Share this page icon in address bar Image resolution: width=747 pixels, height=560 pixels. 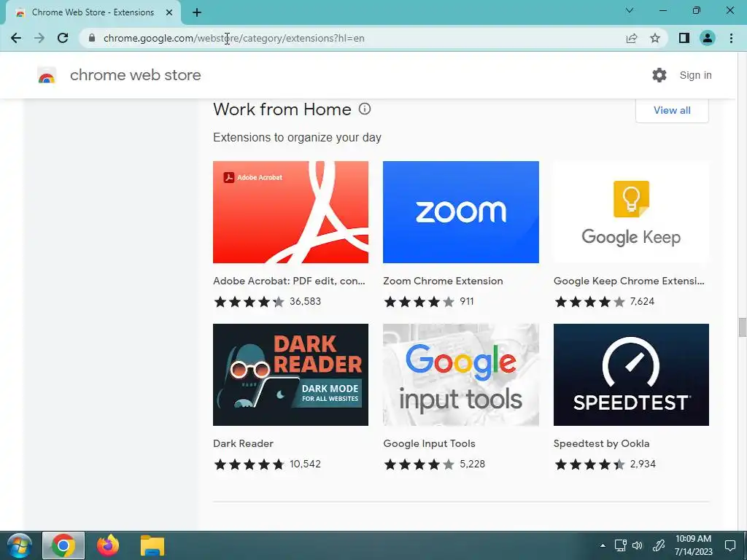632,38
